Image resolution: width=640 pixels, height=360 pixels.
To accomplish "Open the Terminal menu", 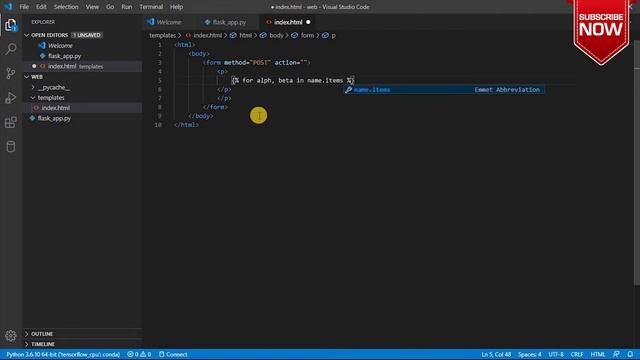I will (x=151, y=7).
